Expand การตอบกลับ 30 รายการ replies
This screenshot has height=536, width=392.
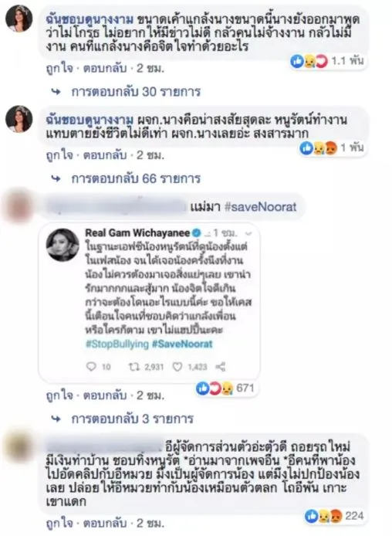136,92
